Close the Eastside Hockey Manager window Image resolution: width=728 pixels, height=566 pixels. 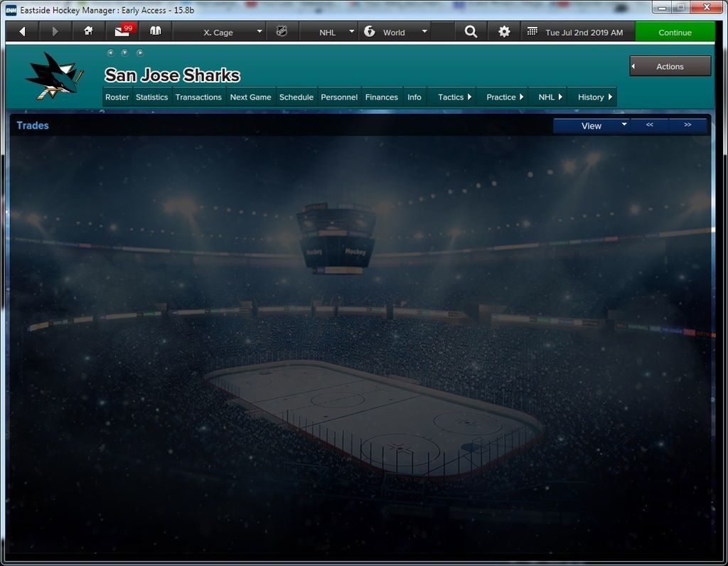coord(707,7)
